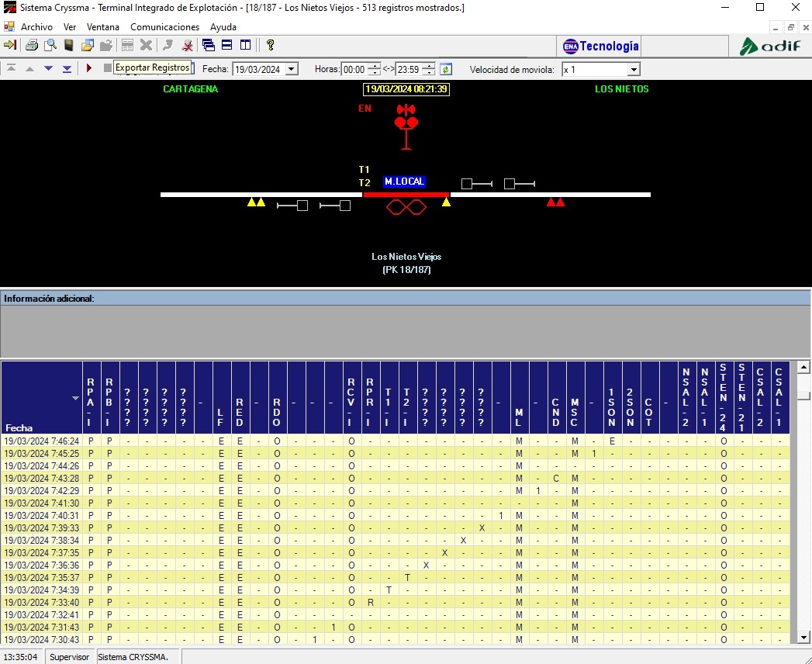Expand the Velocidad de moviola dropdown
The width and height of the screenshot is (812, 664).
click(633, 69)
